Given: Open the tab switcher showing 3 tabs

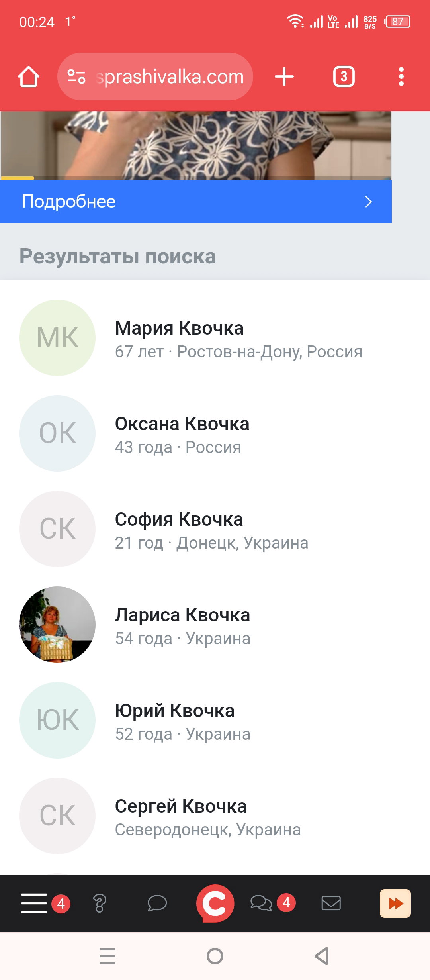Looking at the screenshot, I should (x=344, y=76).
